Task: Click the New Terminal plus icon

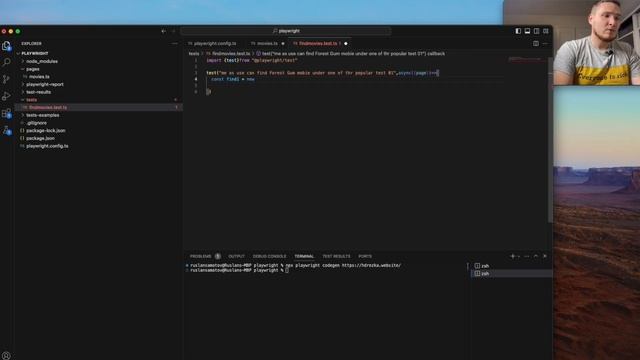Action: [x=513, y=256]
